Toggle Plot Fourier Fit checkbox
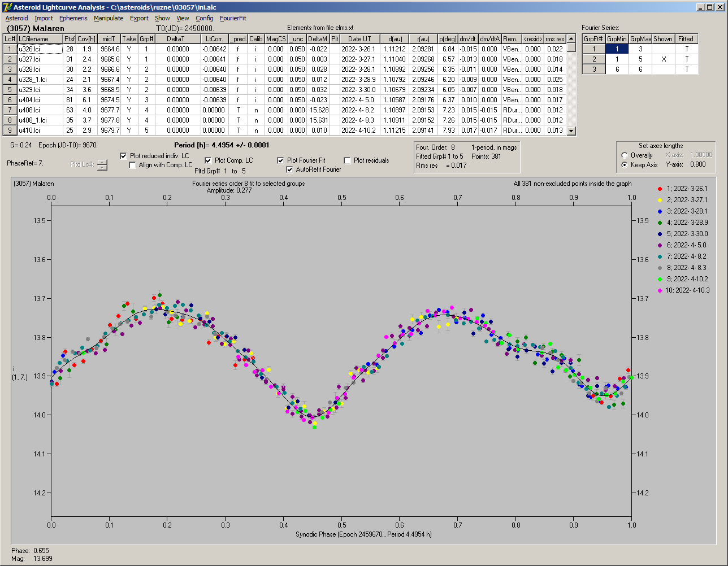 (281, 160)
